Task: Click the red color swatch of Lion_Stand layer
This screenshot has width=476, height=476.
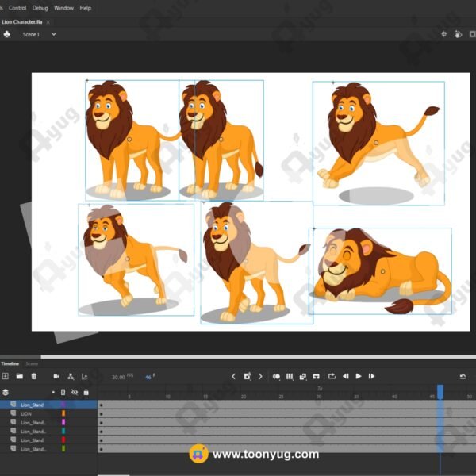Action: (x=63, y=440)
